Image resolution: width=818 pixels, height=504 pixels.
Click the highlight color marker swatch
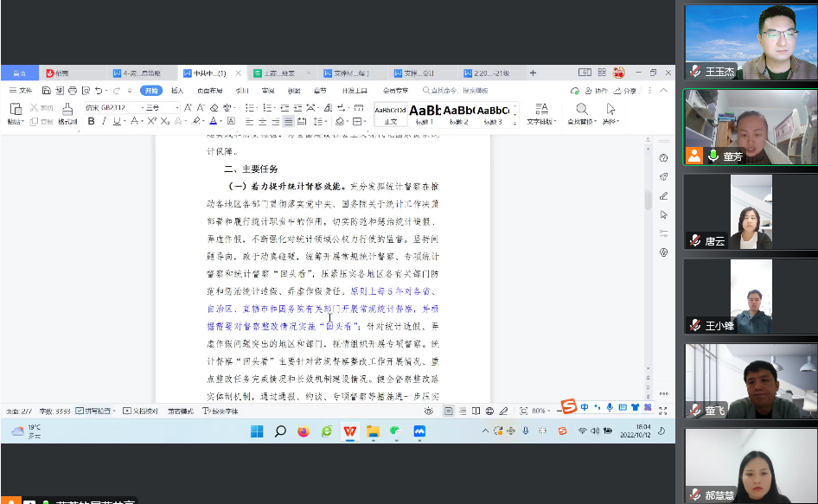coord(196,121)
